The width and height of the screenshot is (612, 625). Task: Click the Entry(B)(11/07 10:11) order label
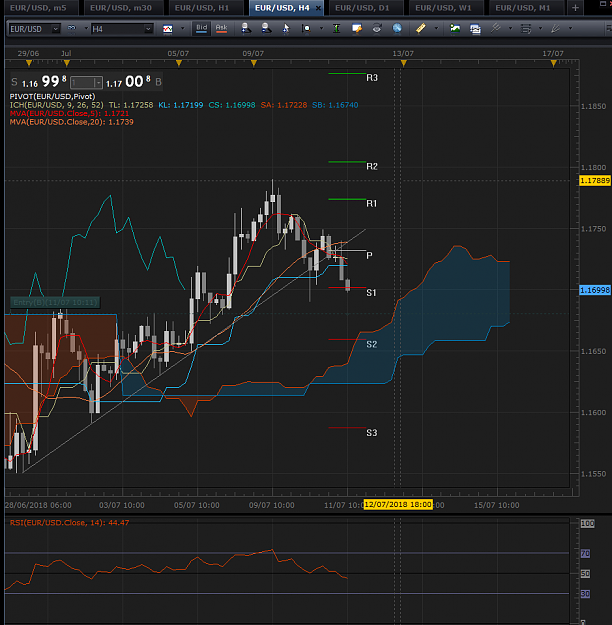pos(55,303)
